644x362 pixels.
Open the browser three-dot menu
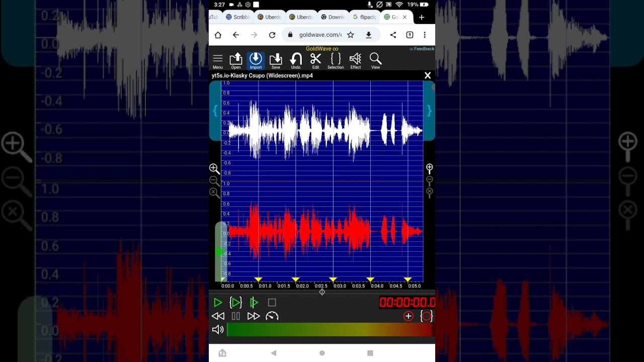tap(425, 35)
